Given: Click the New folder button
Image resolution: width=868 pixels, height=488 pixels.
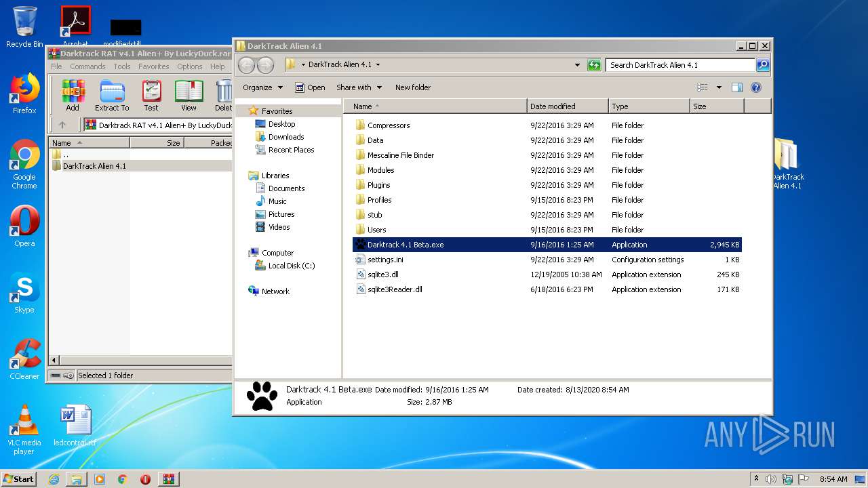Looking at the screenshot, I should pos(413,87).
